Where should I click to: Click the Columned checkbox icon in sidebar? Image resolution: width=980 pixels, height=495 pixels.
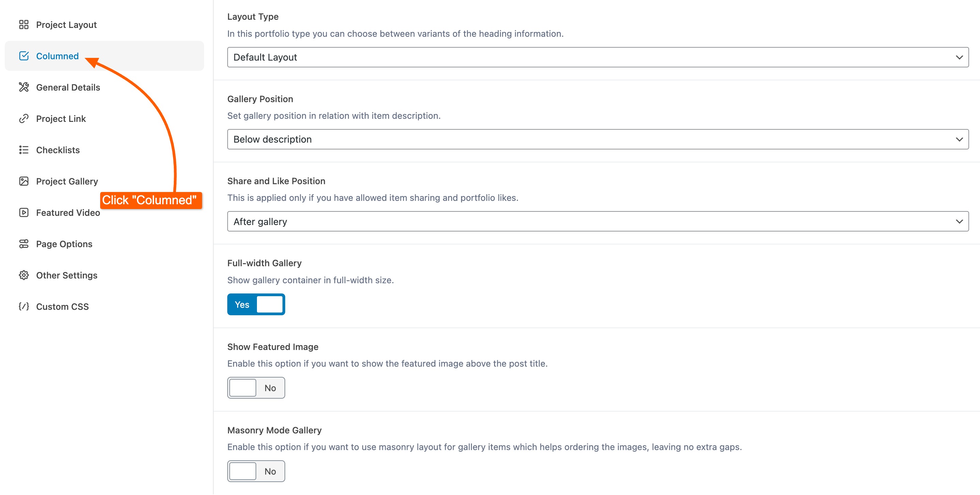click(24, 56)
